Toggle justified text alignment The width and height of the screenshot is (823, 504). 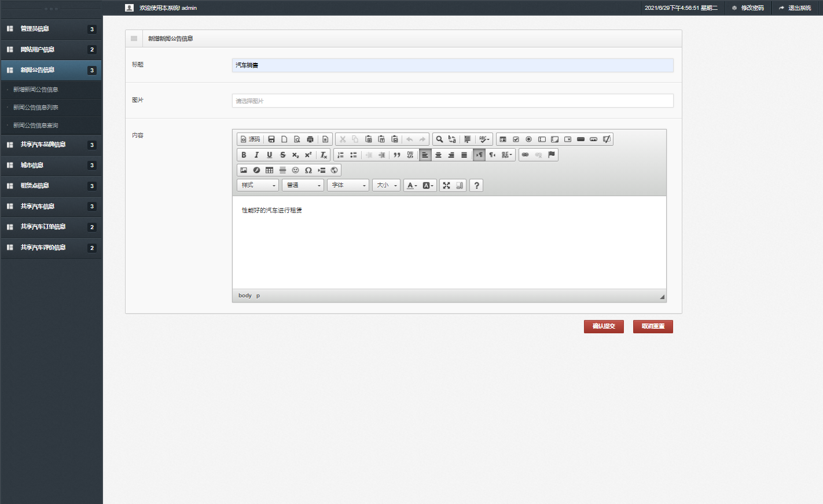tap(464, 155)
